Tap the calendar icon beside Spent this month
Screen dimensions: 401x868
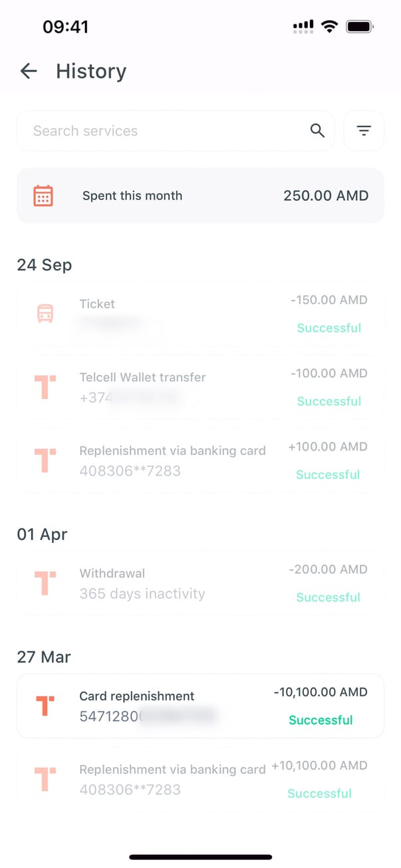43,196
